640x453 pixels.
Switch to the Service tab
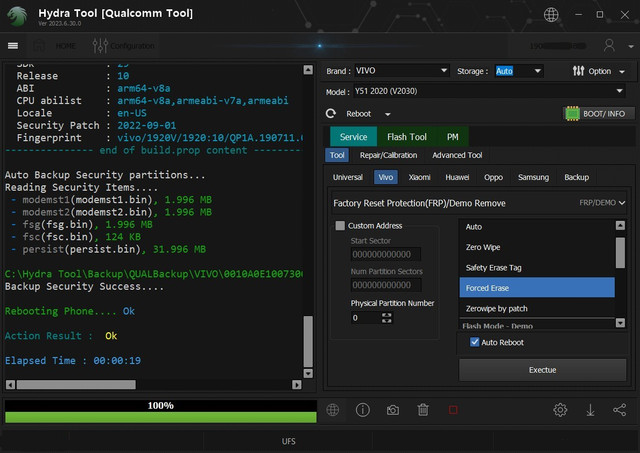coord(353,137)
